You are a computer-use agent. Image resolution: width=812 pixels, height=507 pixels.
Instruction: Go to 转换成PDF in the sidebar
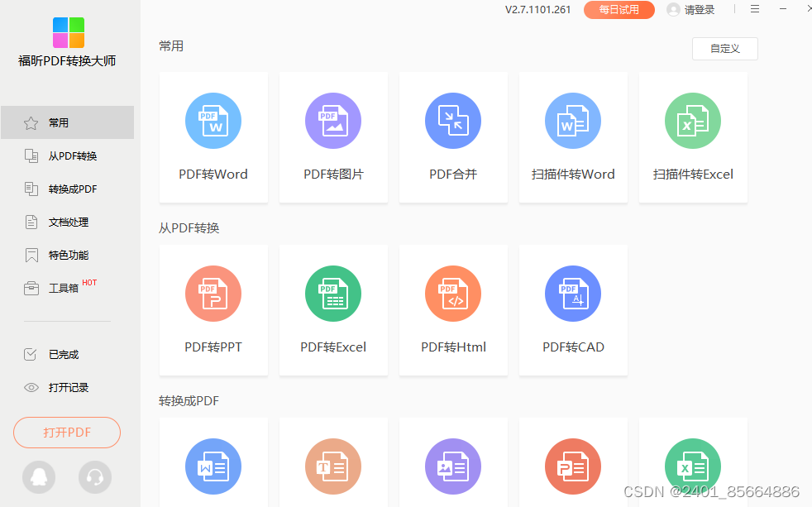click(x=67, y=189)
